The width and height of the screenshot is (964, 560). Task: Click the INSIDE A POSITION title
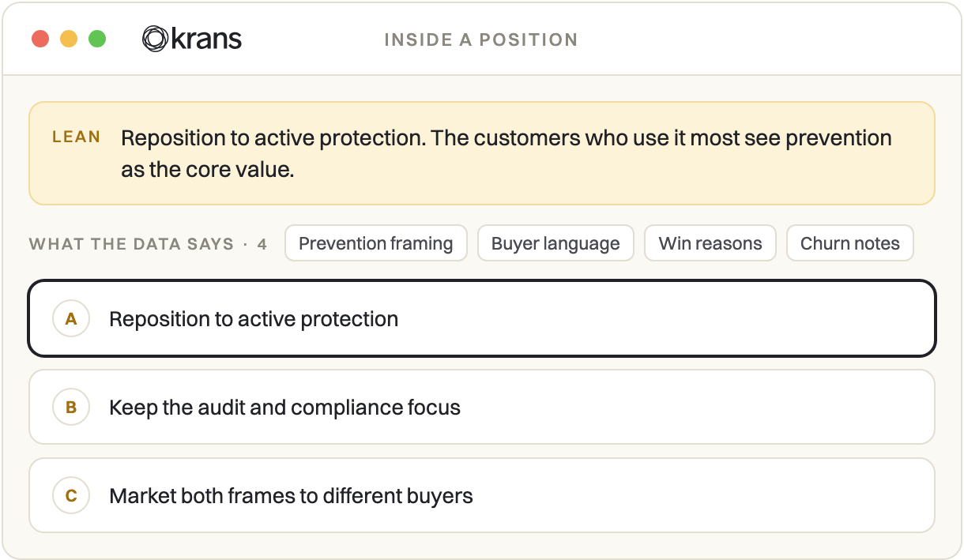coord(481,39)
